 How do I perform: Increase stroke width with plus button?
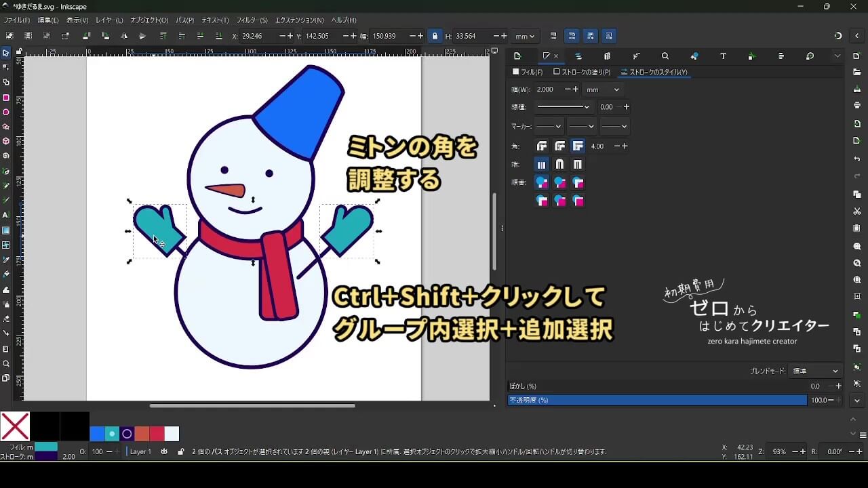pos(576,89)
